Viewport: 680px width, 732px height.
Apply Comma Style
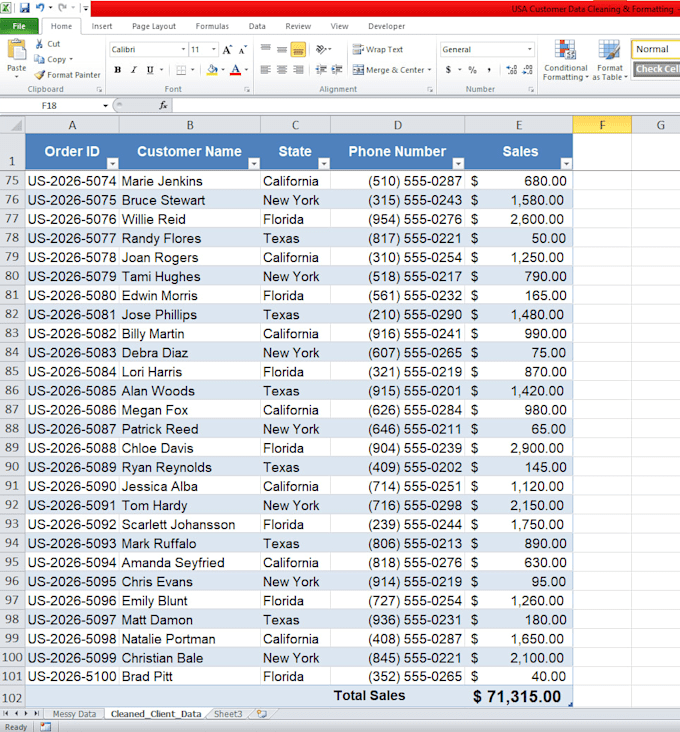tap(489, 70)
